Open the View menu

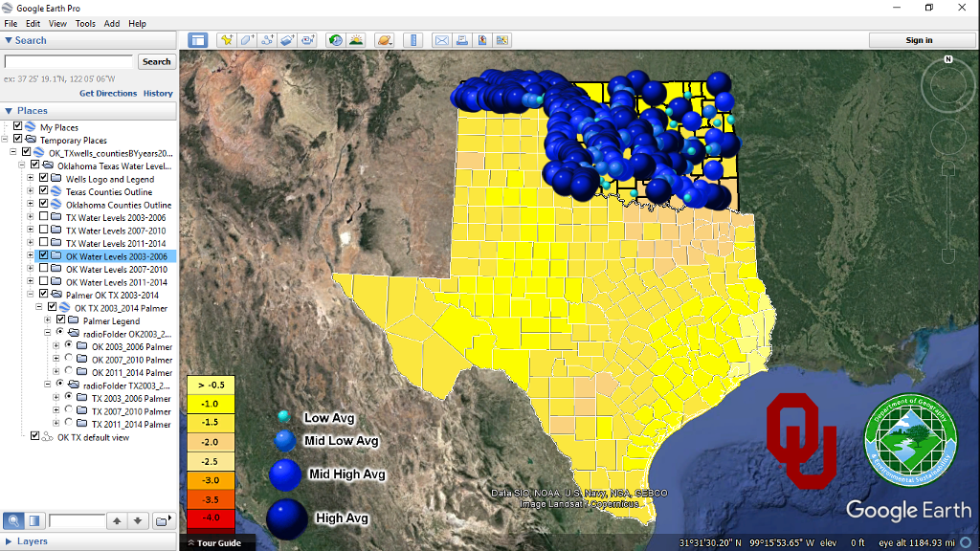(57, 24)
